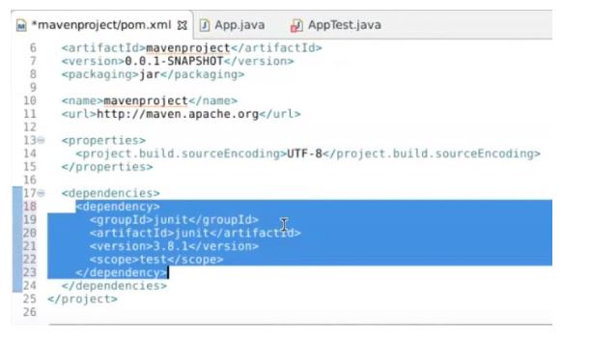Click on the UTF-8 encoding value
591x364 pixels.
click(304, 154)
